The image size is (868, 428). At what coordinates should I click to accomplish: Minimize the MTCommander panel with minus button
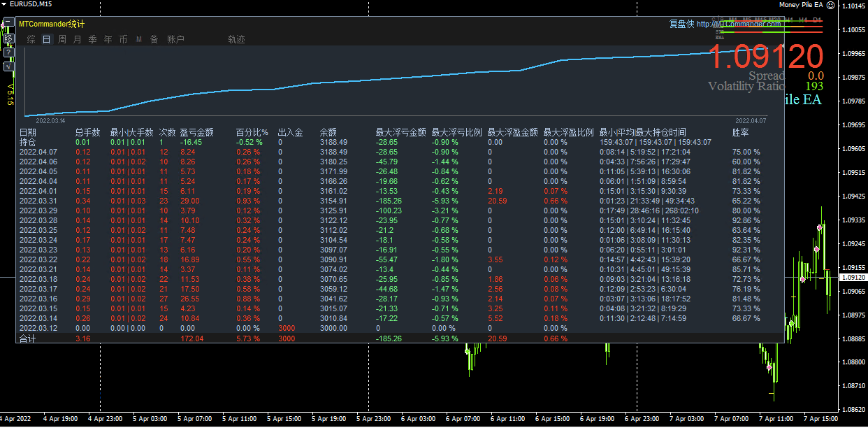click(9, 22)
